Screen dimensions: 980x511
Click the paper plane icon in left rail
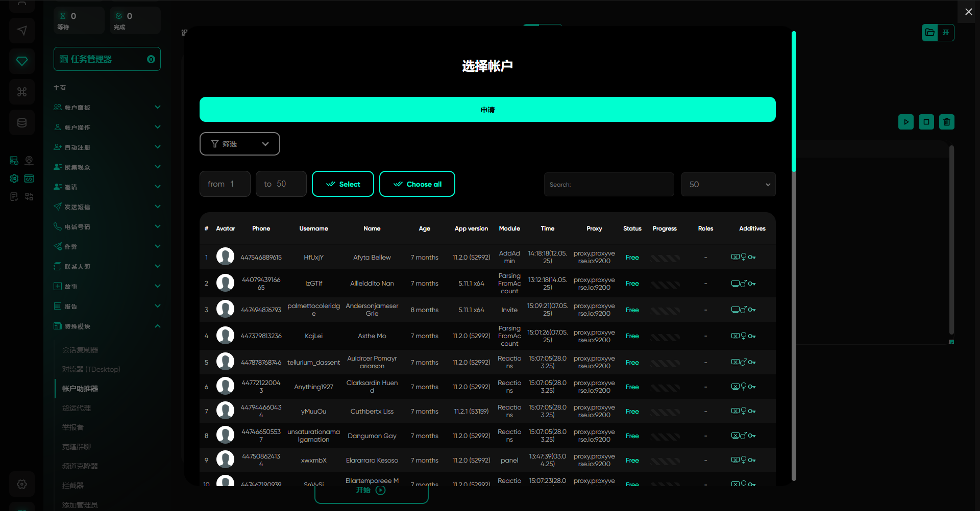click(x=22, y=31)
